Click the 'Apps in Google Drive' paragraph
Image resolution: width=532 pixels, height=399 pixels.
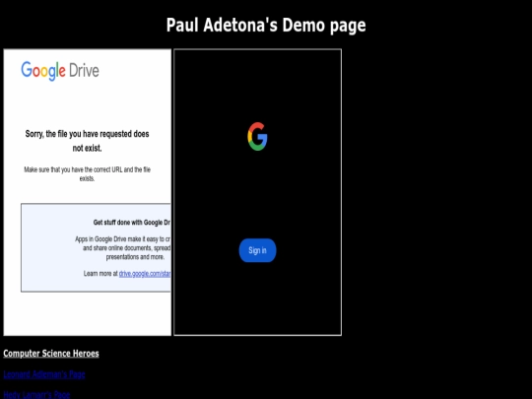point(123,248)
